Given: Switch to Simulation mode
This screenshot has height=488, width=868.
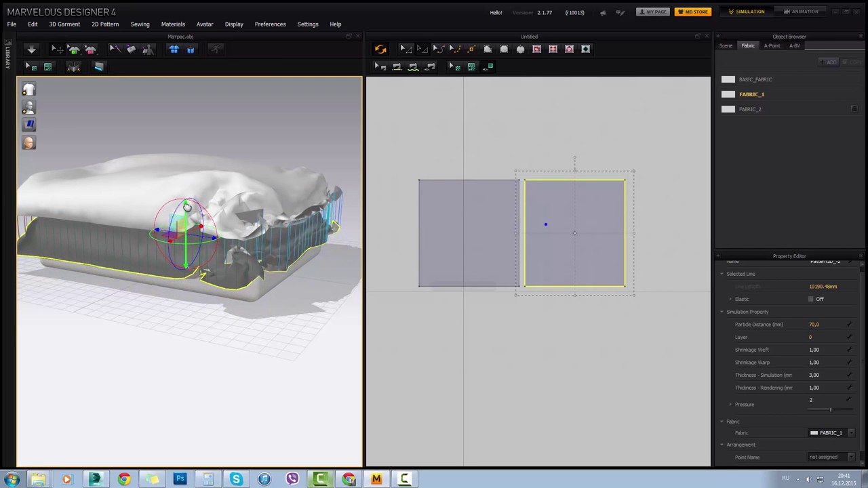Looking at the screenshot, I should [746, 12].
